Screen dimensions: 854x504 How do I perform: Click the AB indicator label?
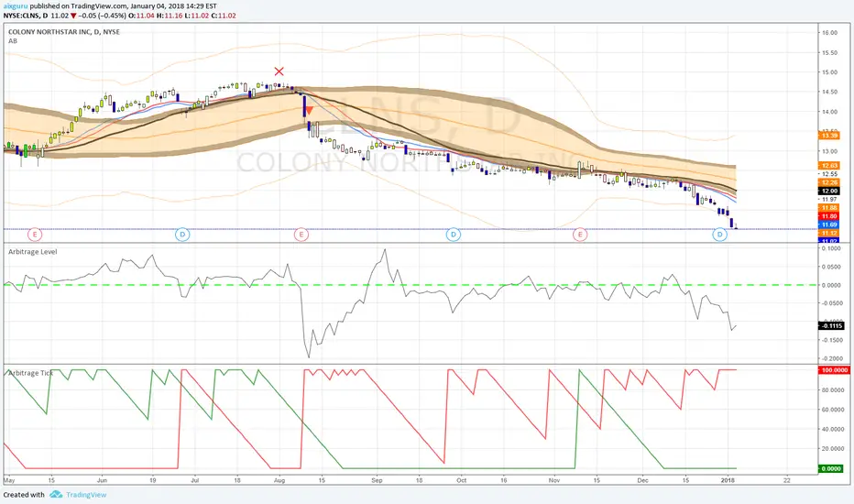13,41
